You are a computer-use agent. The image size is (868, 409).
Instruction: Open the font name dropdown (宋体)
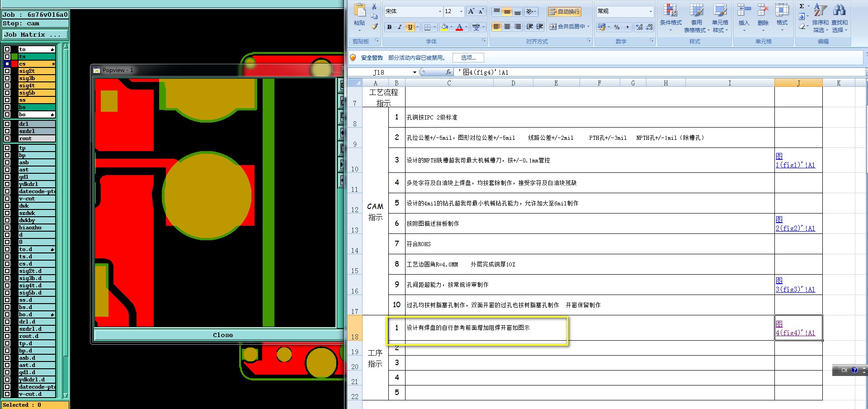(x=440, y=11)
